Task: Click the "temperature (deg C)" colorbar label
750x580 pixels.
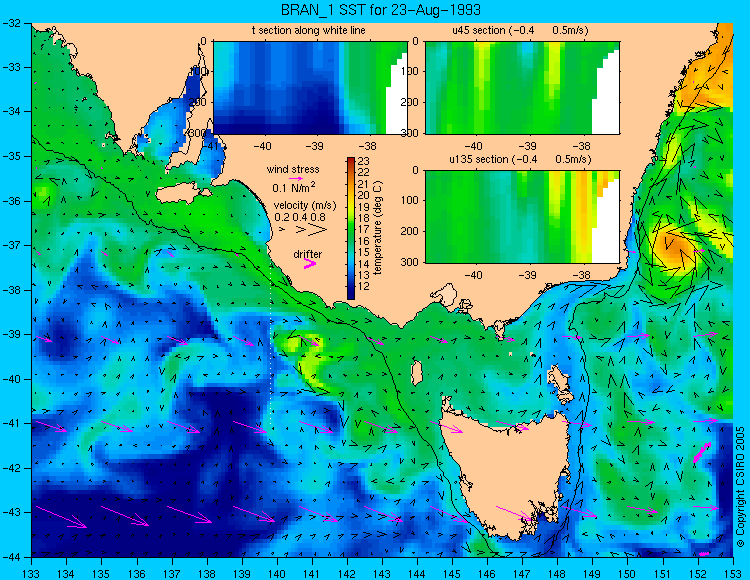Action: [x=378, y=228]
